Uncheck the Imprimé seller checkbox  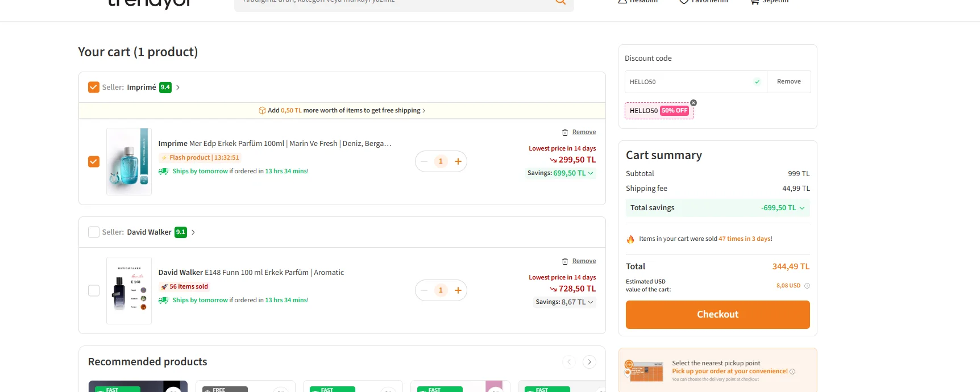tap(94, 87)
